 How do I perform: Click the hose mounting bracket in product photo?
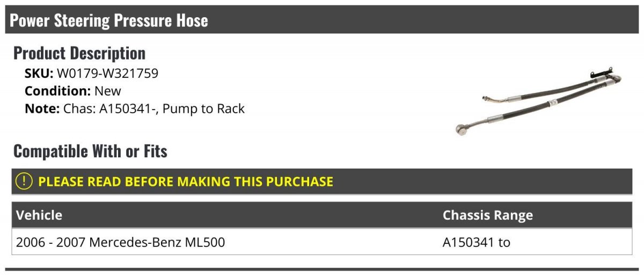pyautogui.click(x=598, y=72)
